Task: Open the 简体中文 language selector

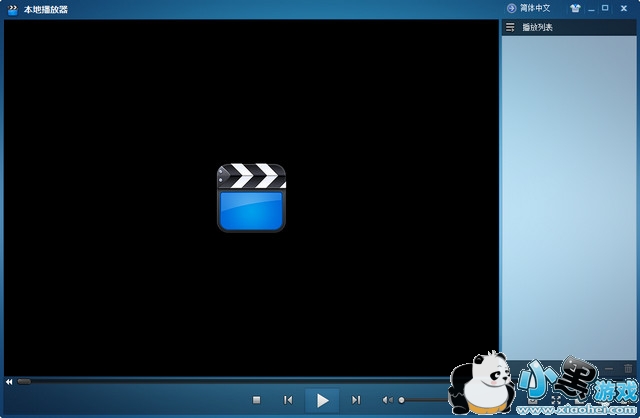Action: click(x=529, y=8)
